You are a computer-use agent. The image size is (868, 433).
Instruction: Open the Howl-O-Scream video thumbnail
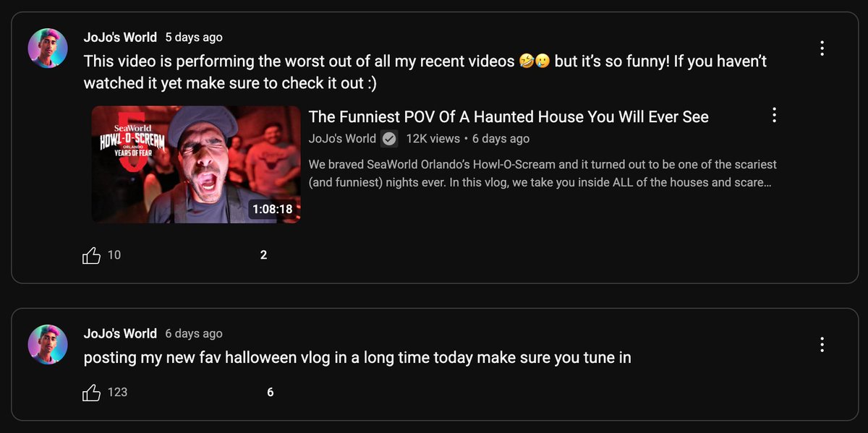click(x=195, y=164)
